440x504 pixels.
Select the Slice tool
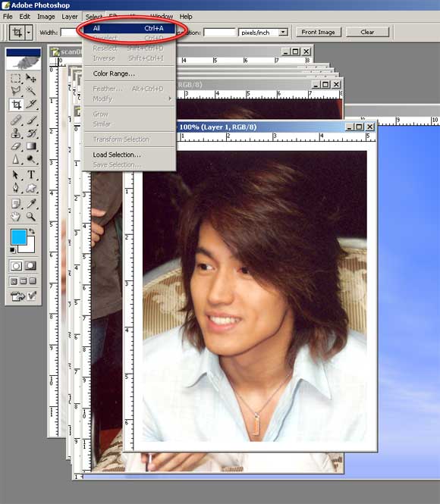pos(31,105)
